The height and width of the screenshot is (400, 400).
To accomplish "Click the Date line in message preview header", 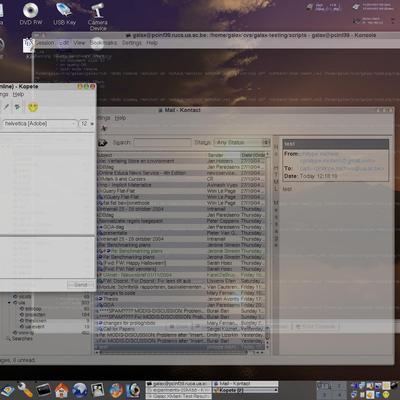I will (x=311, y=176).
